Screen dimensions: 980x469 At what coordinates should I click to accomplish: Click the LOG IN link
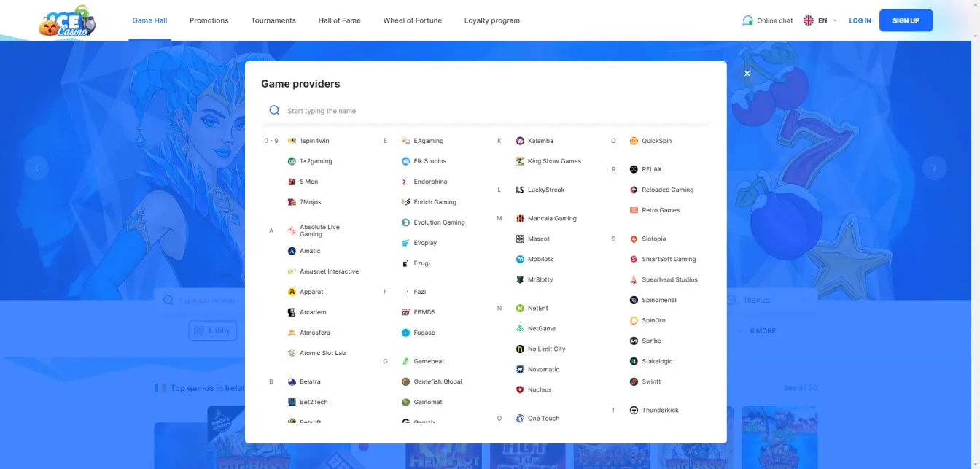pyautogui.click(x=860, y=20)
